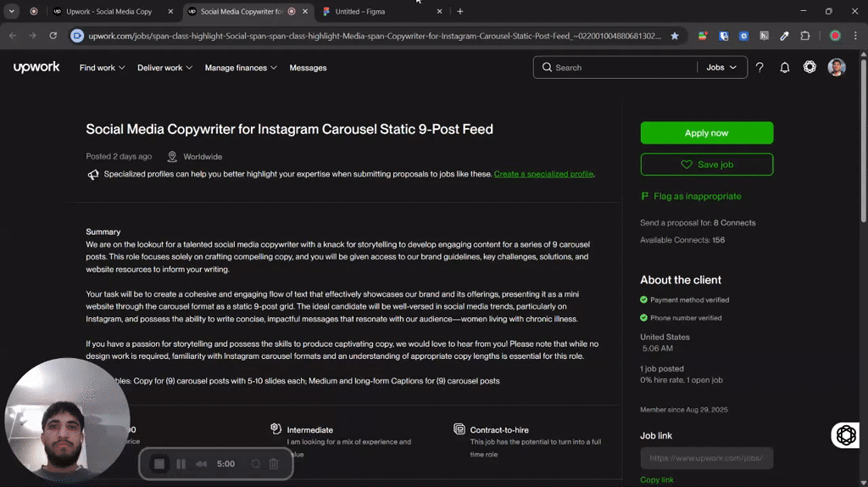Viewport: 868px width, 487px height.
Task: Click the Intermediate experience level label
Action: 309,430
